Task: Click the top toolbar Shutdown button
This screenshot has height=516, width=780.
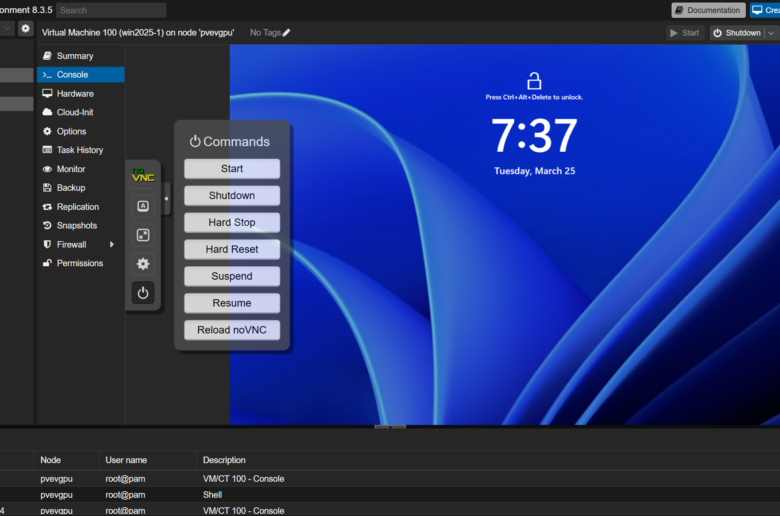Action: point(738,33)
